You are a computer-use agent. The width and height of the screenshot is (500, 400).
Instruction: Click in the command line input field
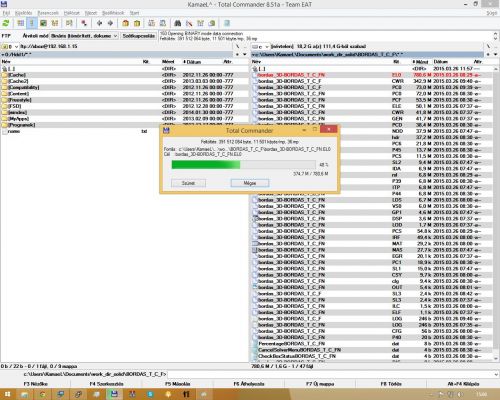click(330, 374)
